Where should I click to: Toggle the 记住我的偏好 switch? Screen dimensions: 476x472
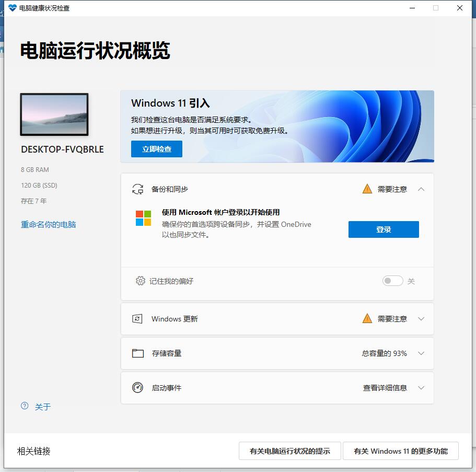pyautogui.click(x=392, y=281)
